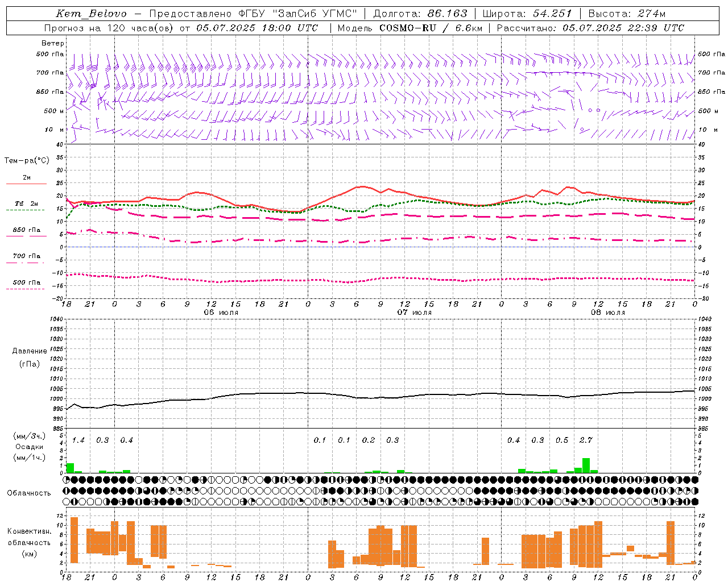Click the 'Тем-ра(°C)' temperature axis label

click(x=27, y=161)
